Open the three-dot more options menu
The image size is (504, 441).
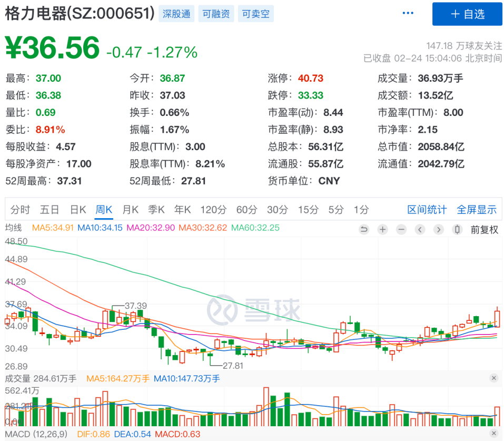click(408, 13)
